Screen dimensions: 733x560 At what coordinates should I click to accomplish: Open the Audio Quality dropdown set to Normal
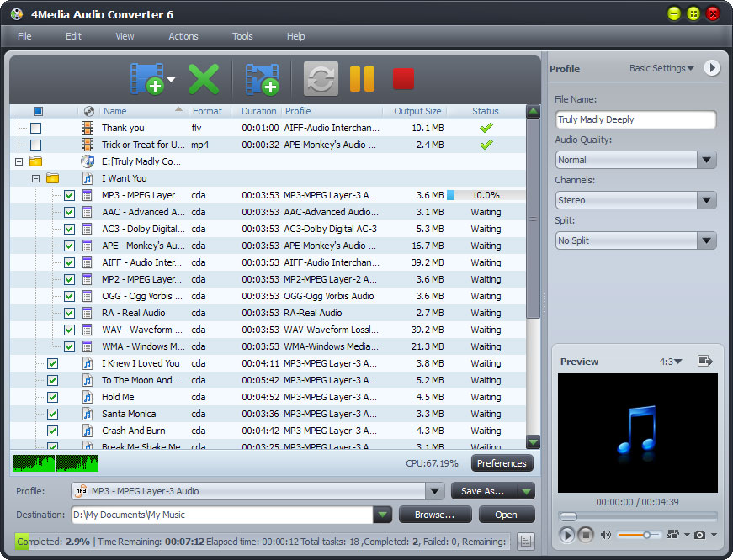[x=708, y=160]
